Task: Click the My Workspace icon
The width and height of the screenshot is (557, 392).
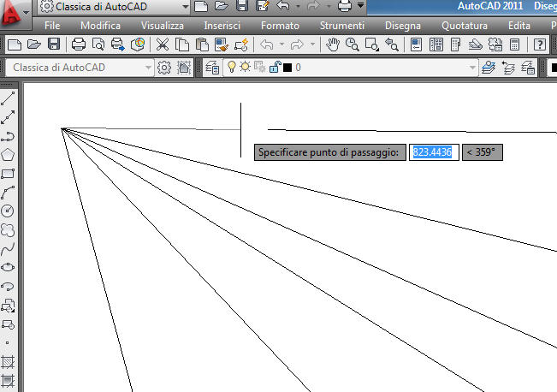Action: (184, 68)
